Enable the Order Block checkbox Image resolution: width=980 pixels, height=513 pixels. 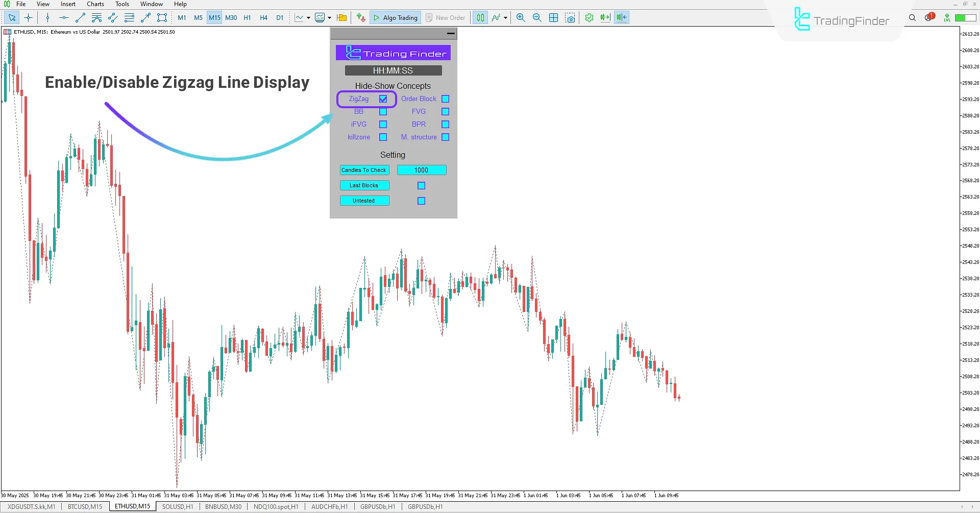pyautogui.click(x=445, y=99)
